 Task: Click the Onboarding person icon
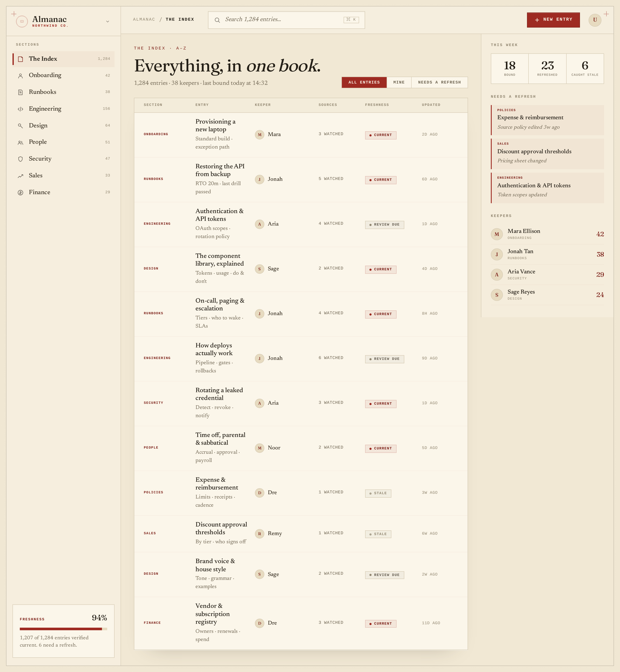tap(20, 76)
